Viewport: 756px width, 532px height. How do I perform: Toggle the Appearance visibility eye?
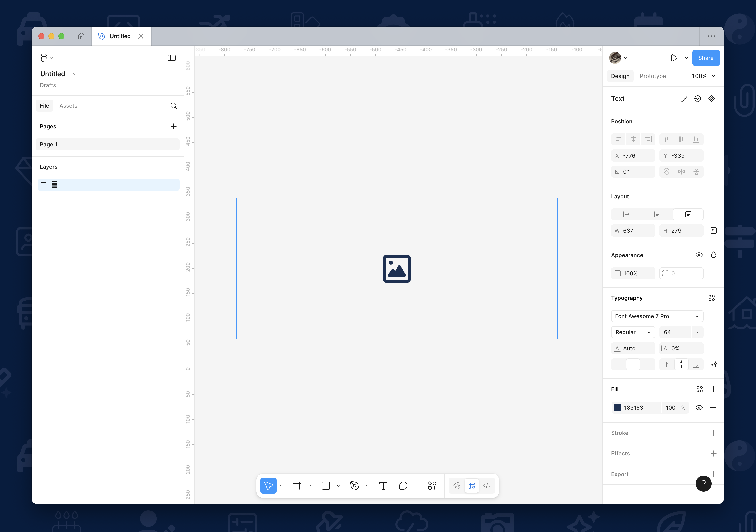(699, 255)
